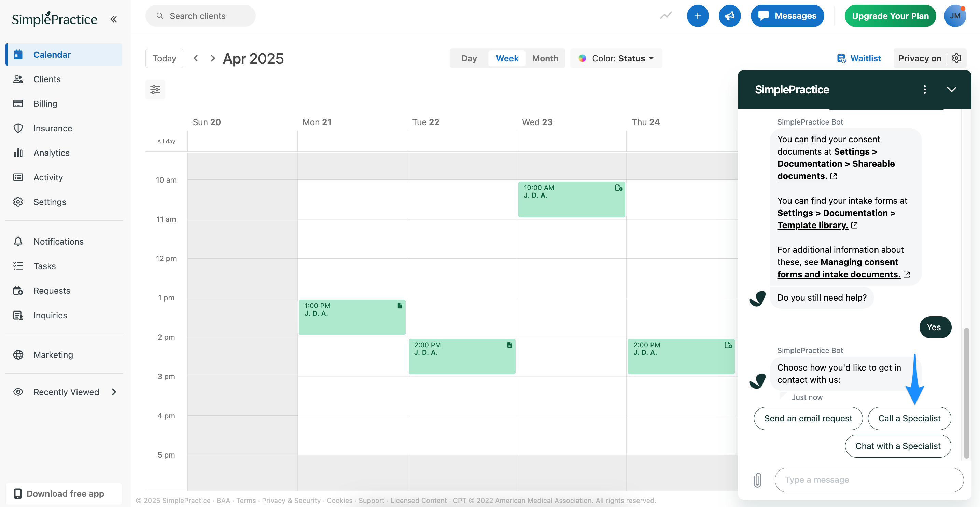Expand Recently Viewed arrow
The width and height of the screenshot is (980, 507).
click(x=114, y=392)
